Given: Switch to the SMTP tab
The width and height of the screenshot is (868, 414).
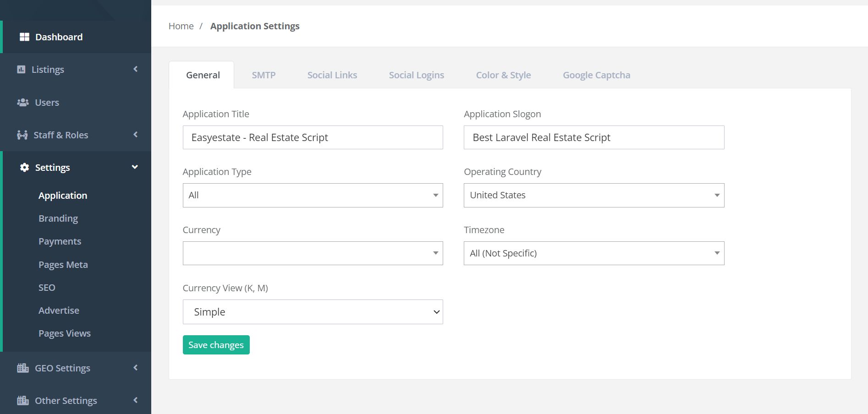Looking at the screenshot, I should pyautogui.click(x=264, y=75).
